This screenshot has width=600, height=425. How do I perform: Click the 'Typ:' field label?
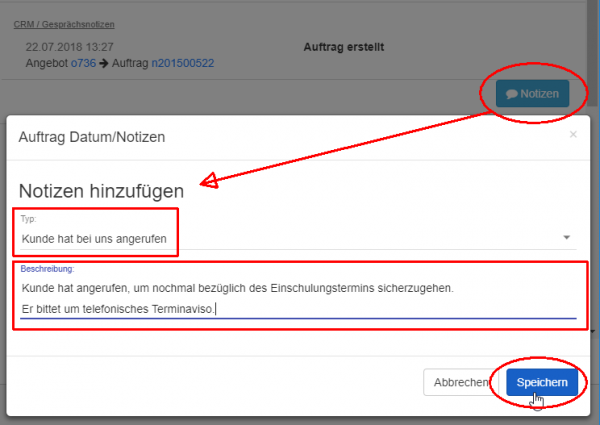pos(28,219)
